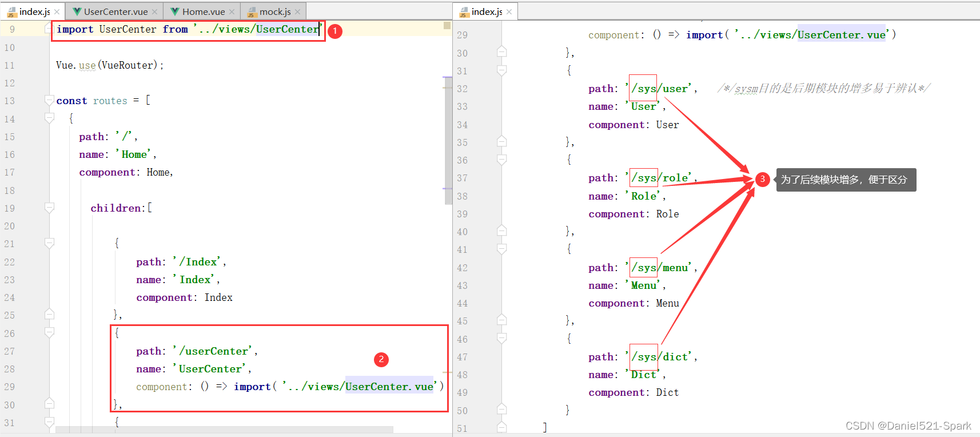
Task: Open the UserCenter.vue tab
Action: (116, 11)
